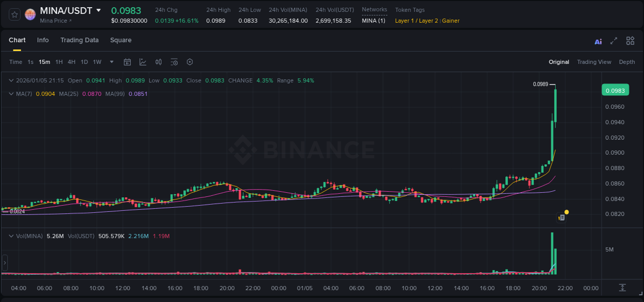Collapse the MA indicator row

coord(11,94)
